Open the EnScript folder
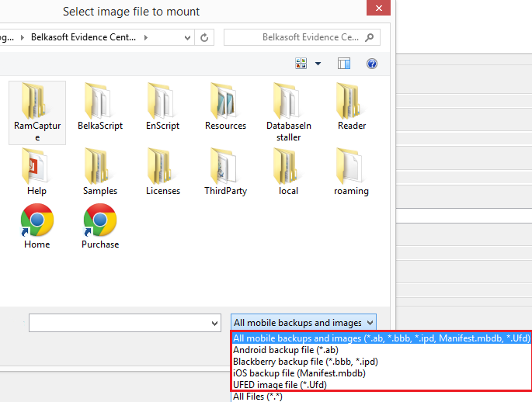The width and height of the screenshot is (532, 402). point(162,107)
